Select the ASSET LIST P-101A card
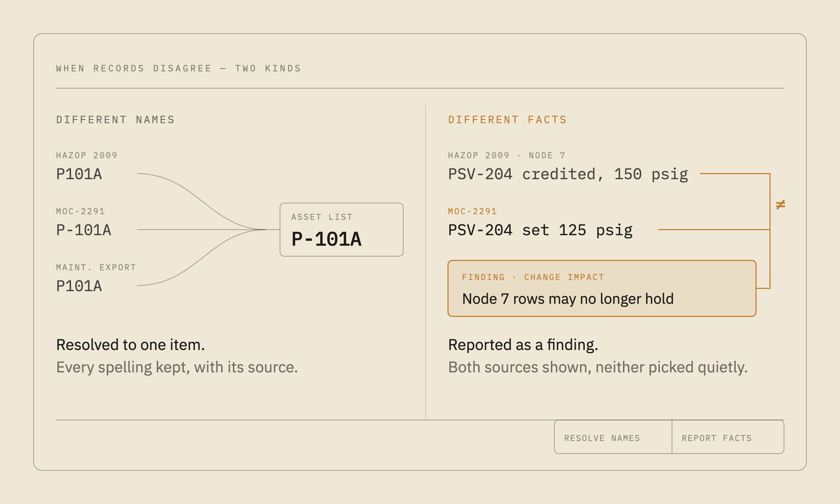840x504 pixels. coord(342,230)
